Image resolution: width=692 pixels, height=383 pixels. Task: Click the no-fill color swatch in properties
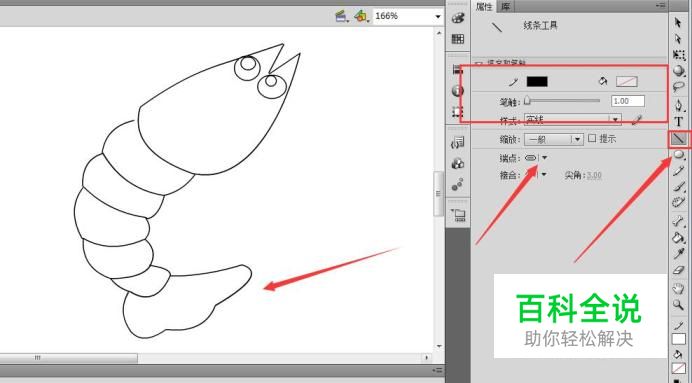point(627,82)
